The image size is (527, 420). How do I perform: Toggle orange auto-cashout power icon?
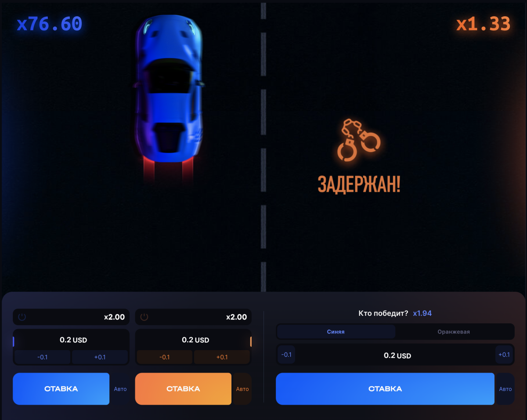coord(144,317)
